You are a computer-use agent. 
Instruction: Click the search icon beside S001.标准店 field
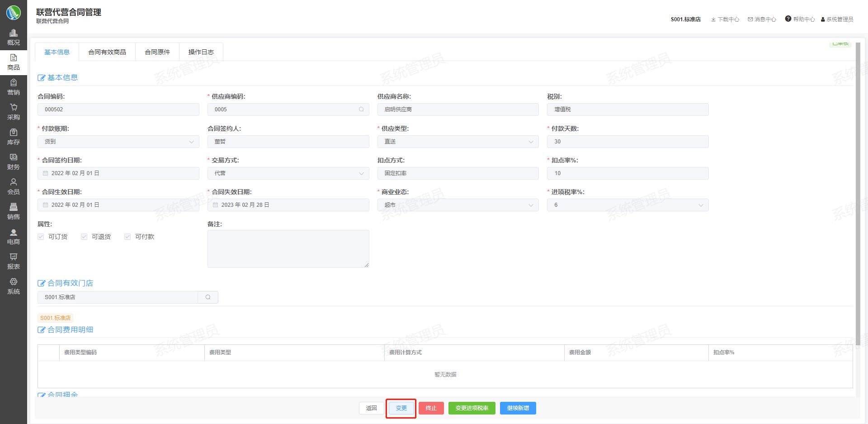tap(208, 297)
